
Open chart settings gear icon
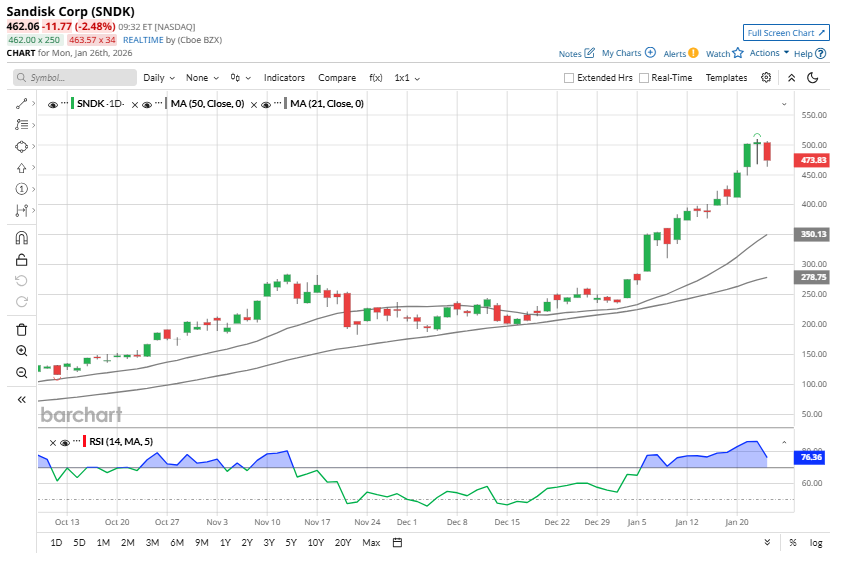pyautogui.click(x=766, y=78)
